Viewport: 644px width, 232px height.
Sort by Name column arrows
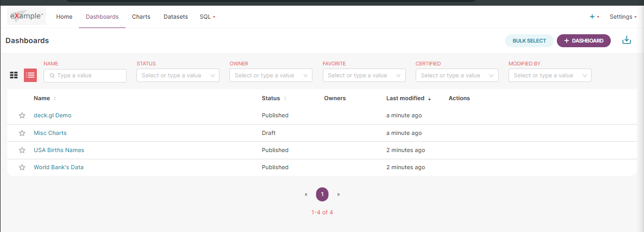click(x=55, y=98)
